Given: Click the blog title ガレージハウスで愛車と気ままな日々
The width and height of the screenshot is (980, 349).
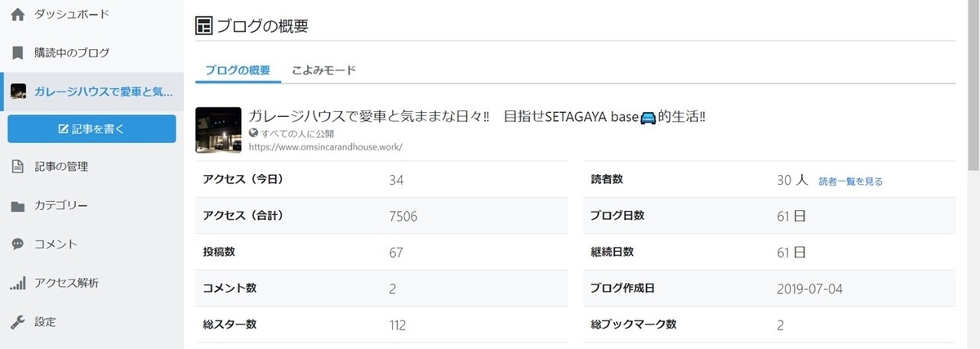Looking at the screenshot, I should tap(369, 116).
